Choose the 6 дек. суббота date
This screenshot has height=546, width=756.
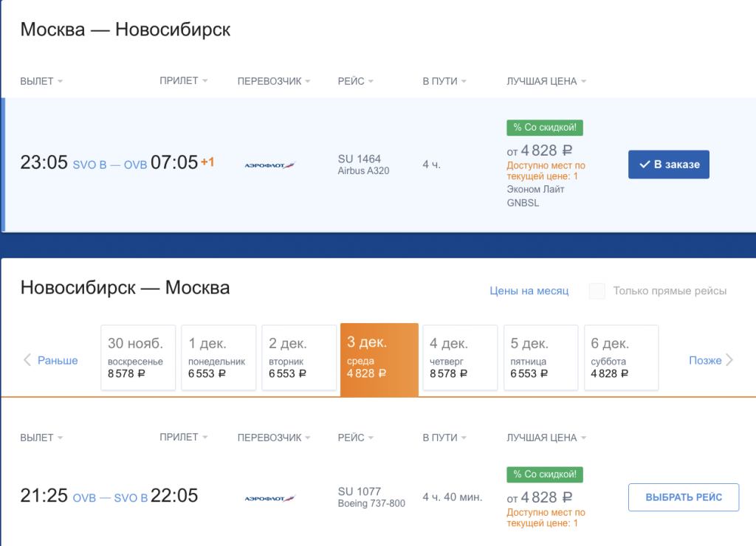[x=621, y=358]
